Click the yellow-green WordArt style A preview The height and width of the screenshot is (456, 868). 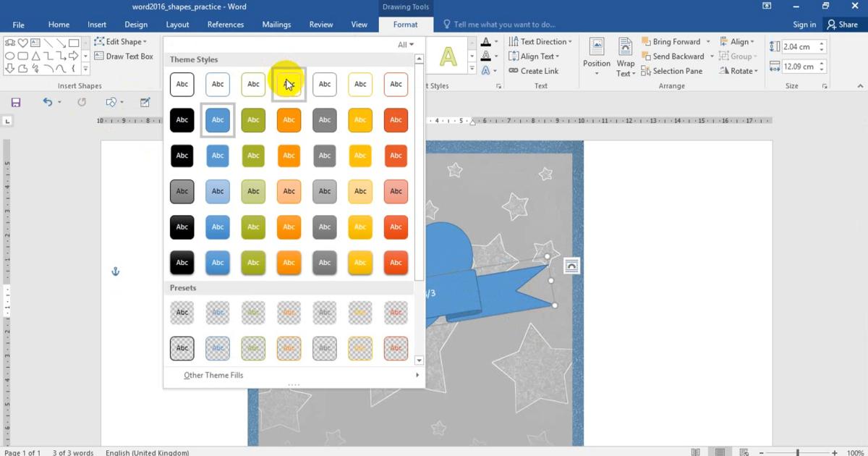click(448, 56)
